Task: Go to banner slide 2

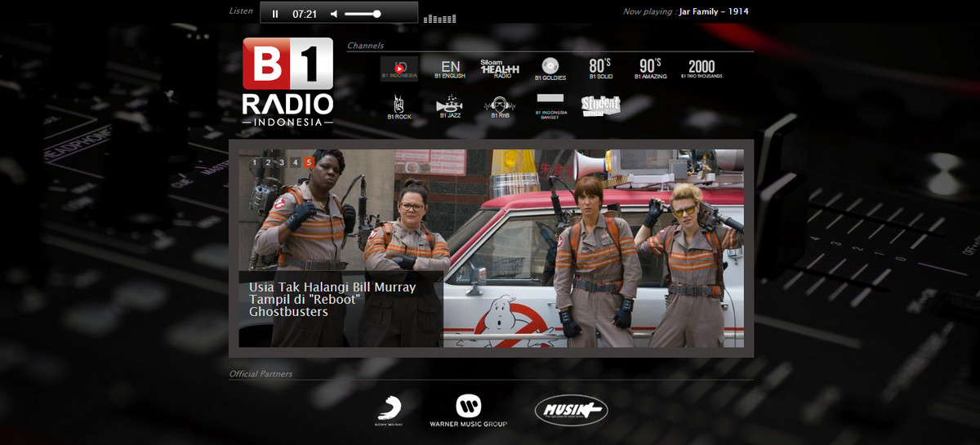Action: [x=268, y=162]
